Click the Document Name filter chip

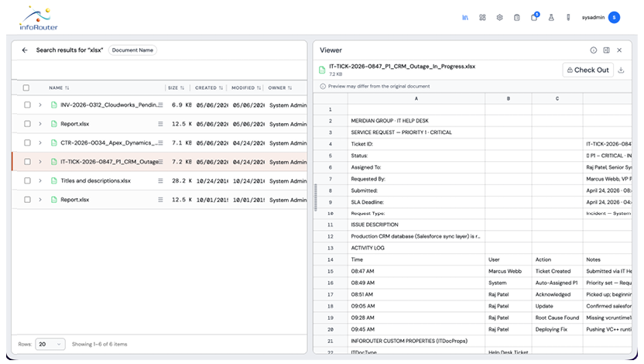coord(132,50)
